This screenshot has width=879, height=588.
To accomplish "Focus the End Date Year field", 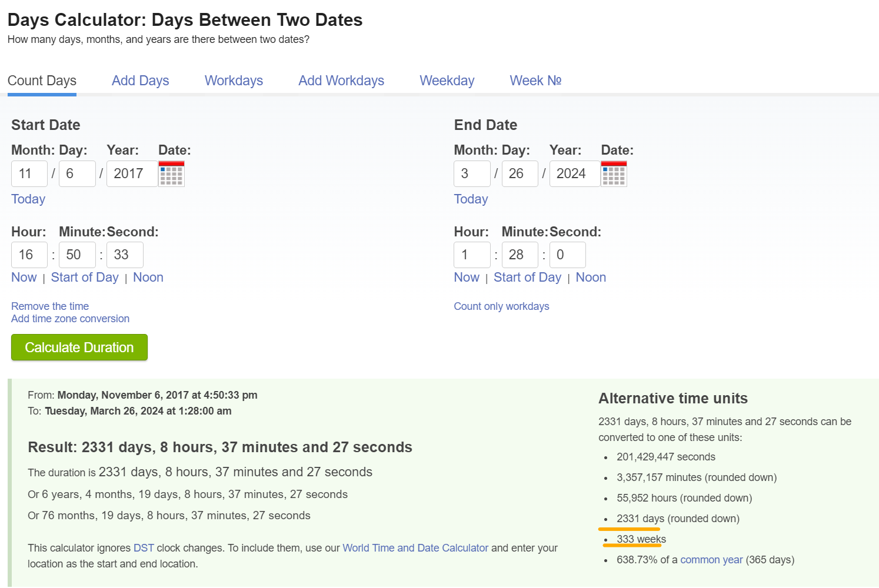I will [575, 174].
